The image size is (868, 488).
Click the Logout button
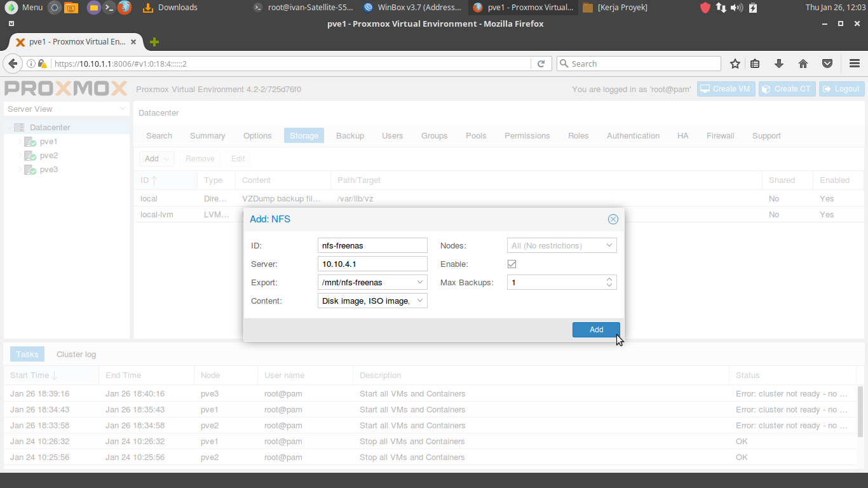[x=841, y=89]
